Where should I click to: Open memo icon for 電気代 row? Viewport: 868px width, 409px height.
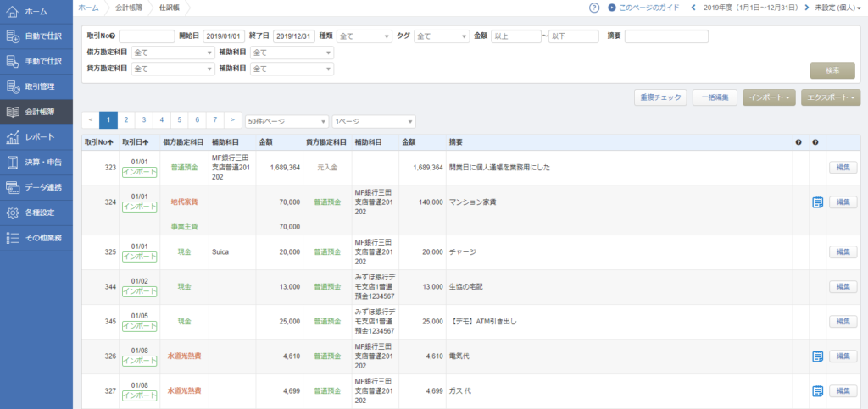click(x=817, y=356)
